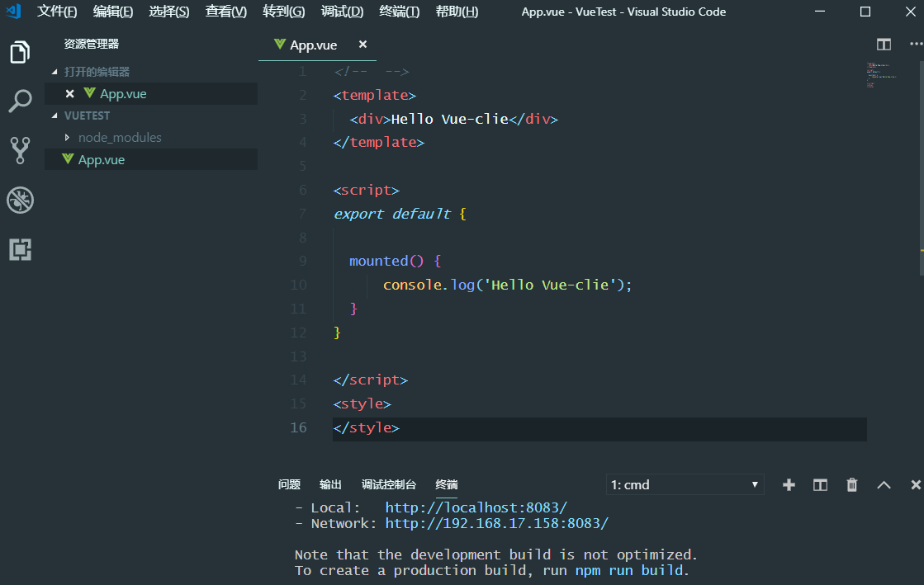The image size is (924, 585).
Task: Close App.vue in open editors list
Action: (69, 94)
